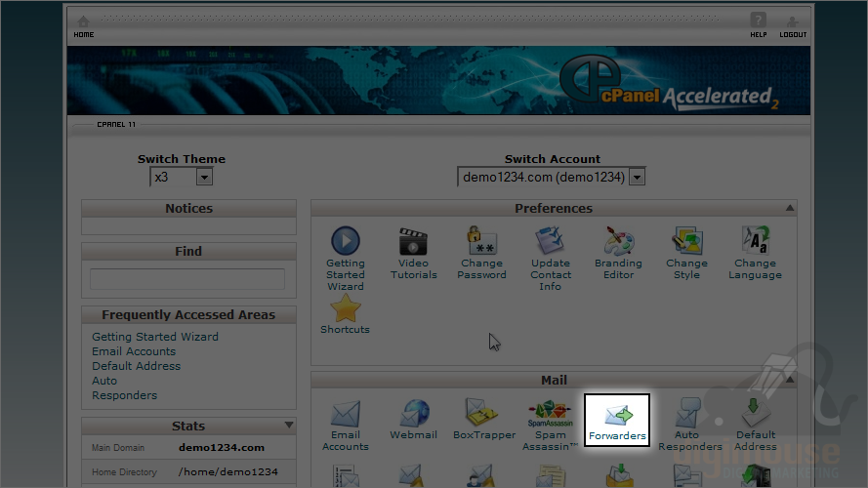Image resolution: width=868 pixels, height=488 pixels.
Task: Open the Default Address icon in Mail
Action: coord(755,412)
